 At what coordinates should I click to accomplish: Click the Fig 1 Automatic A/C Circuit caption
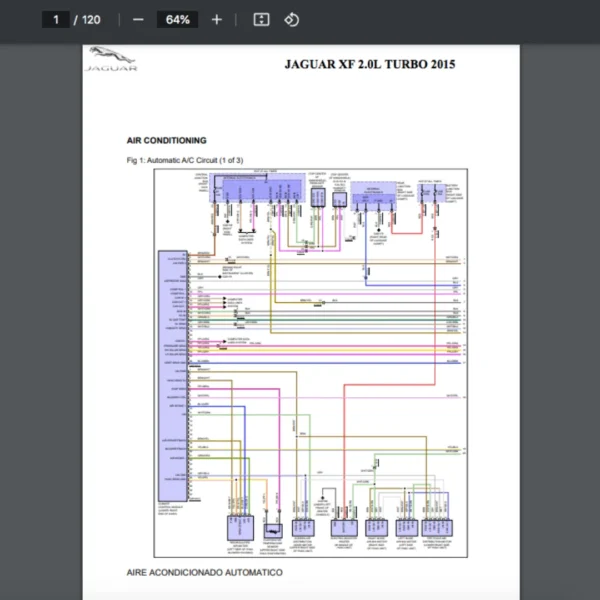184,160
